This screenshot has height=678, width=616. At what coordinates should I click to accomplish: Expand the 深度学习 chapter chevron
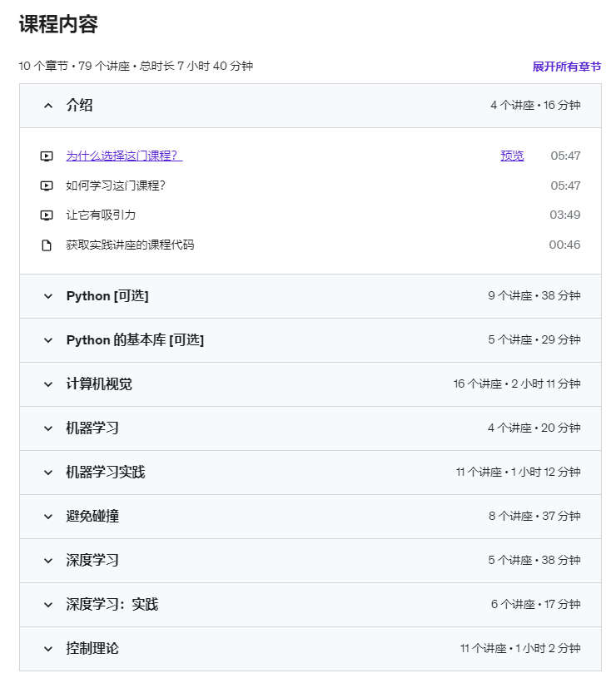[x=48, y=561]
